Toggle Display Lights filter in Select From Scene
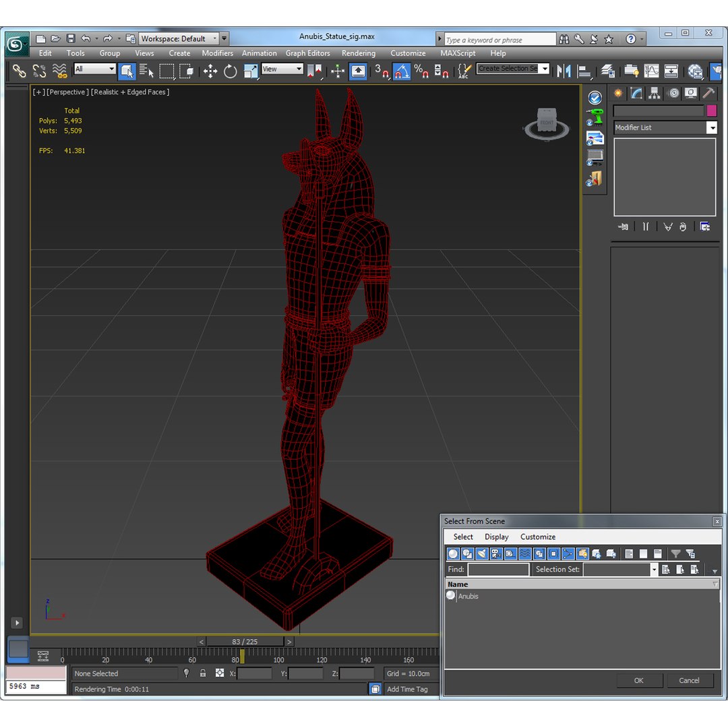 [x=482, y=553]
